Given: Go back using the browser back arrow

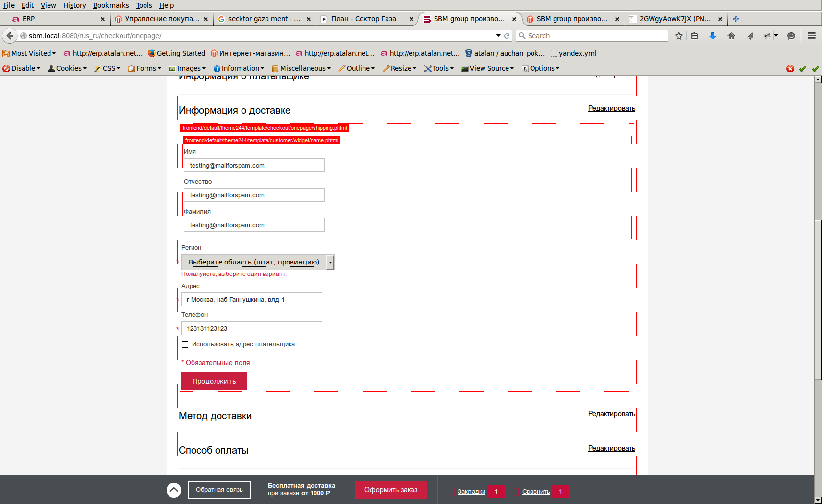Looking at the screenshot, I should click(x=10, y=36).
